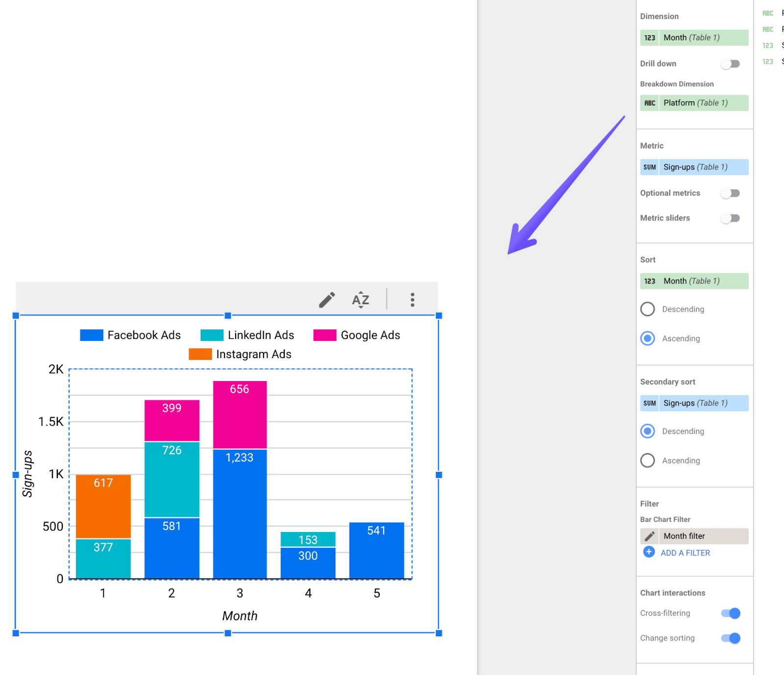Click the 123 icon on the Month dimension chip

click(649, 37)
